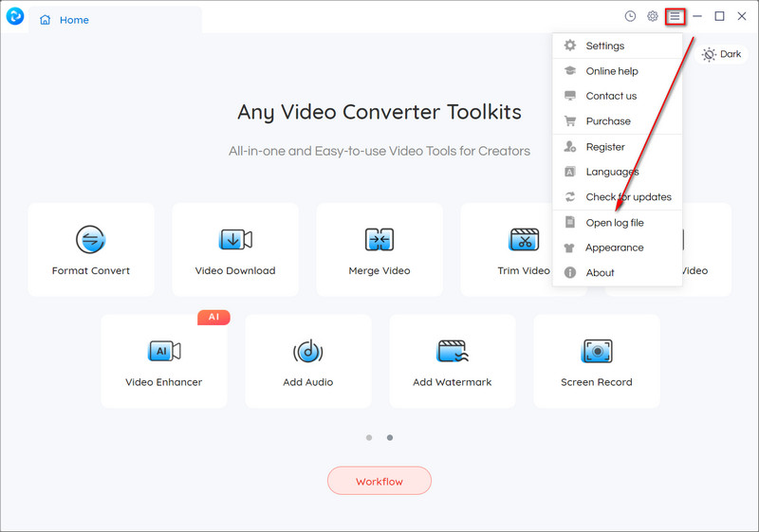759x532 pixels.
Task: Choose Open log file menu entry
Action: click(618, 223)
